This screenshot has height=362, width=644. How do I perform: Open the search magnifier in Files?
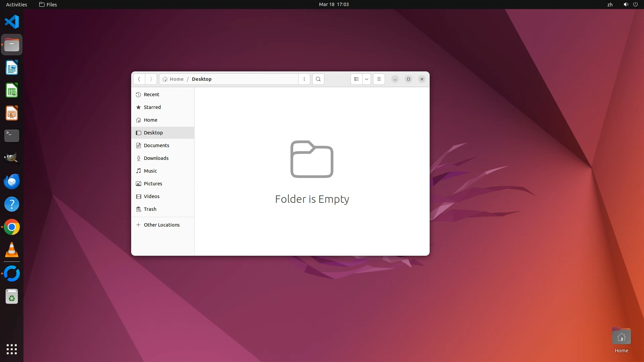click(x=318, y=79)
